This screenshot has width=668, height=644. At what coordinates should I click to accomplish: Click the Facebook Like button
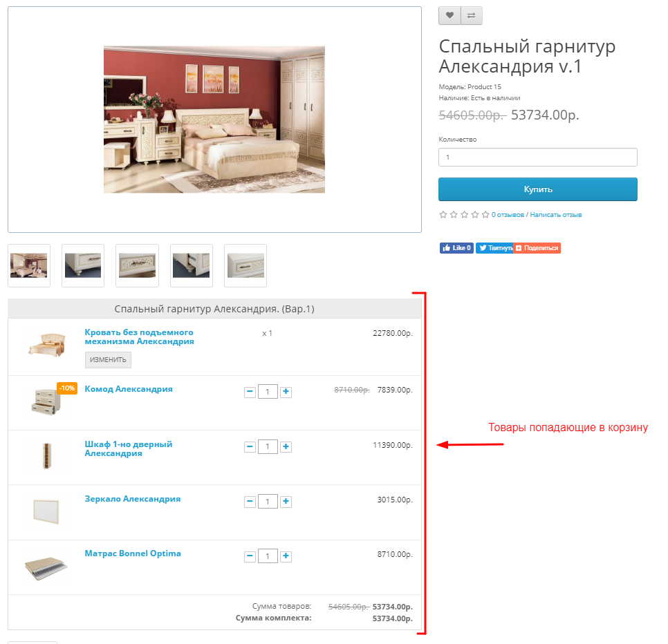[x=456, y=248]
